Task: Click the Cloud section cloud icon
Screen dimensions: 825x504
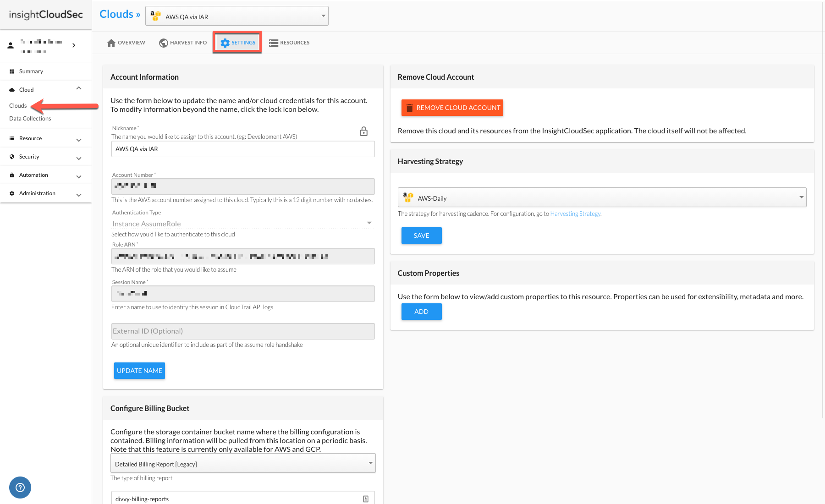Action: [x=12, y=90]
